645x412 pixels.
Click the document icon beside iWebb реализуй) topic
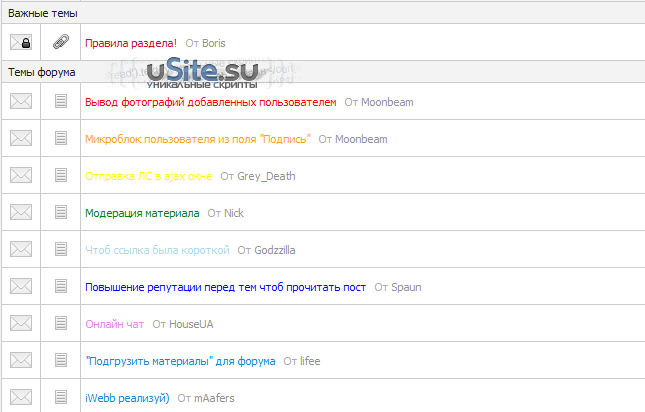(61, 397)
